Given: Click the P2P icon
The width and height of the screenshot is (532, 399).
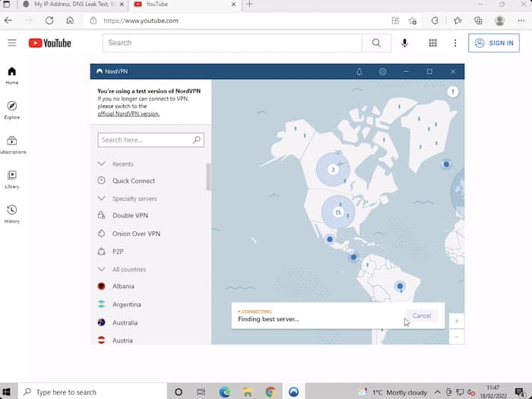Looking at the screenshot, I should coord(101,252).
